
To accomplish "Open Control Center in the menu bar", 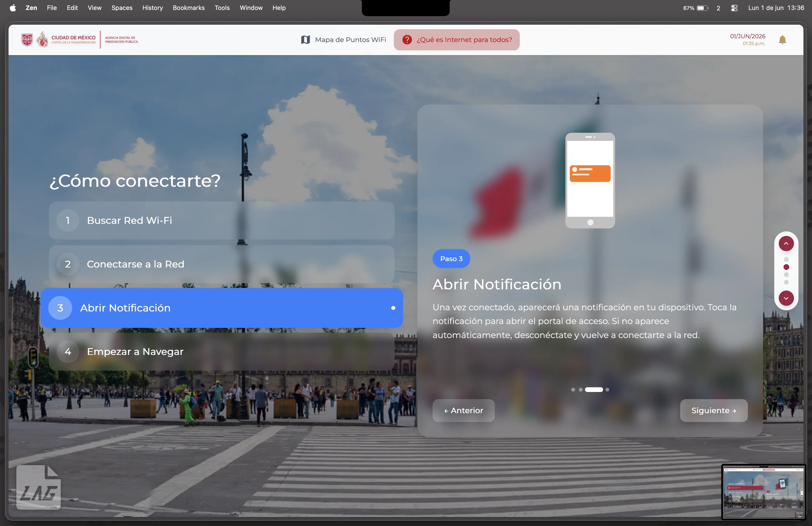I will (735, 8).
